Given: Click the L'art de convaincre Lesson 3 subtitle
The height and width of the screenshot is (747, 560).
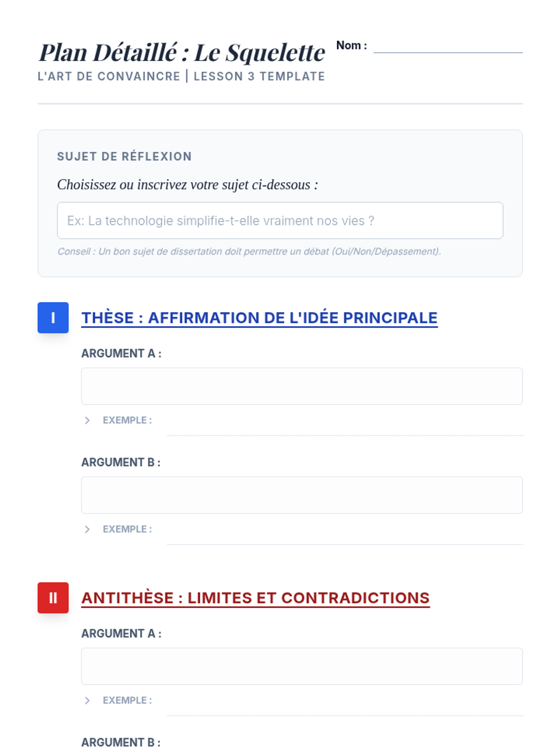Looking at the screenshot, I should tap(181, 76).
